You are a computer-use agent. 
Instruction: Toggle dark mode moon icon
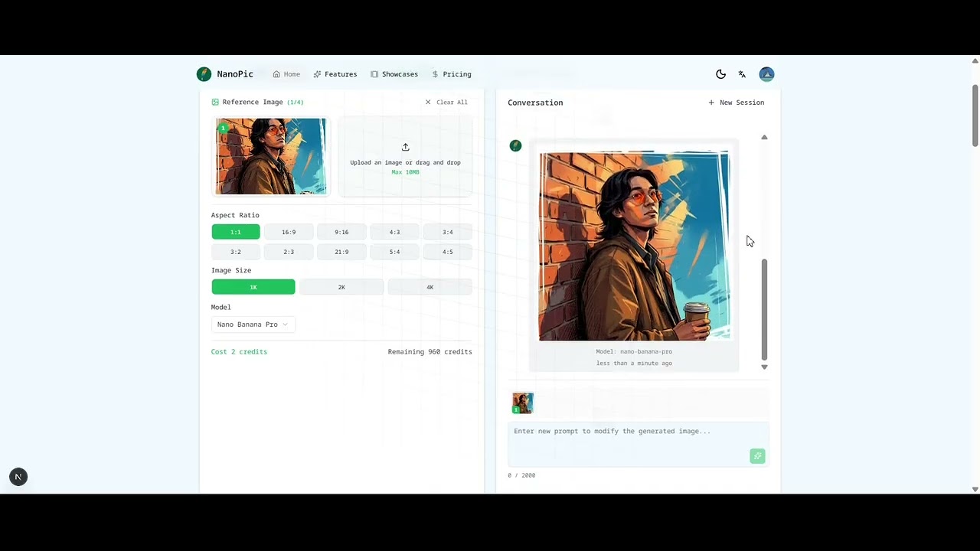720,74
